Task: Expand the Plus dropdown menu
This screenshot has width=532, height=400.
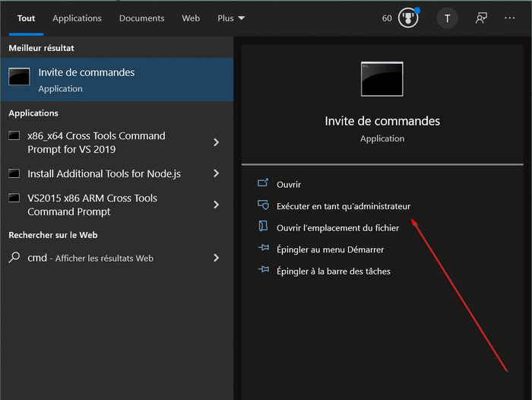Action: (231, 18)
